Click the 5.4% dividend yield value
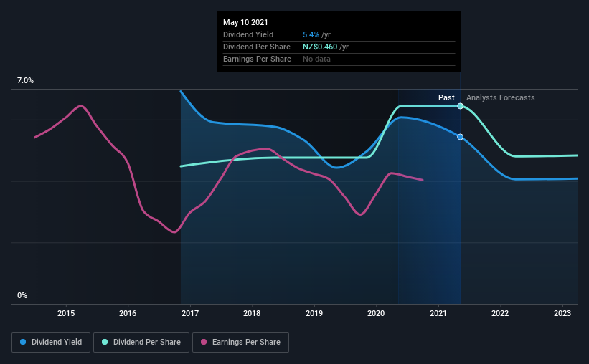 pyautogui.click(x=311, y=34)
